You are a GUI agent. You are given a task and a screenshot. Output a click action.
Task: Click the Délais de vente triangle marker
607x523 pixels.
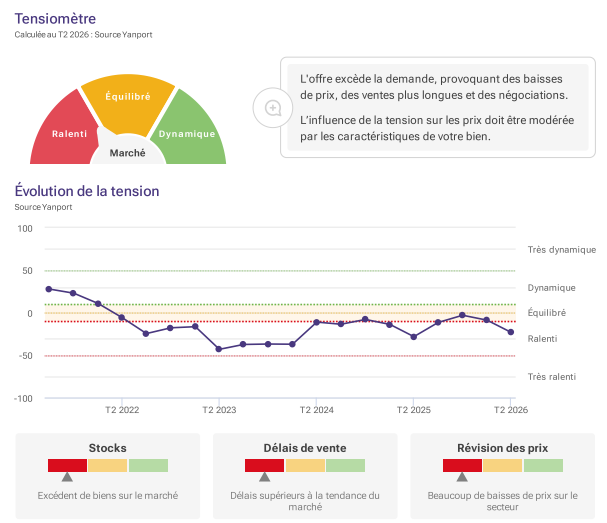point(264,477)
